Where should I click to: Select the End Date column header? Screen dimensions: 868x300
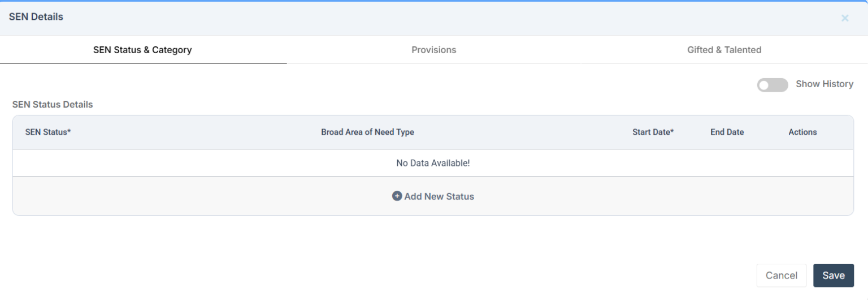coord(727,132)
